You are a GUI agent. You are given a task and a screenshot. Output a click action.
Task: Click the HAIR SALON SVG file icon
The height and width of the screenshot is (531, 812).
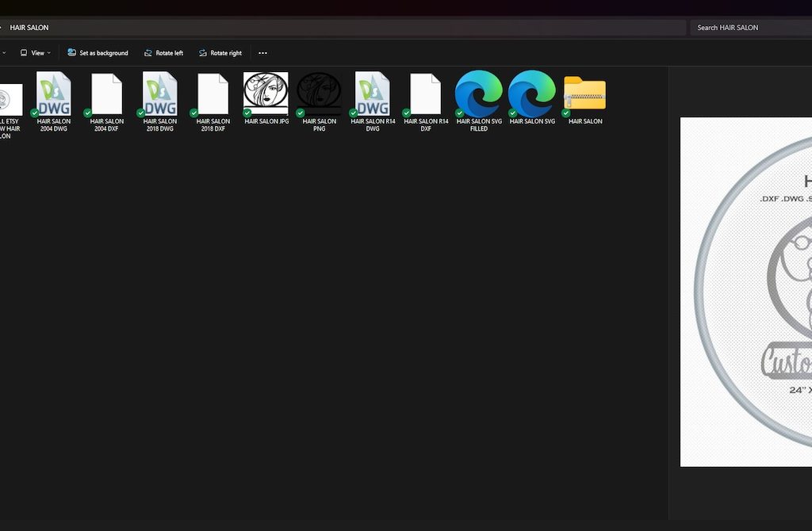point(532,94)
